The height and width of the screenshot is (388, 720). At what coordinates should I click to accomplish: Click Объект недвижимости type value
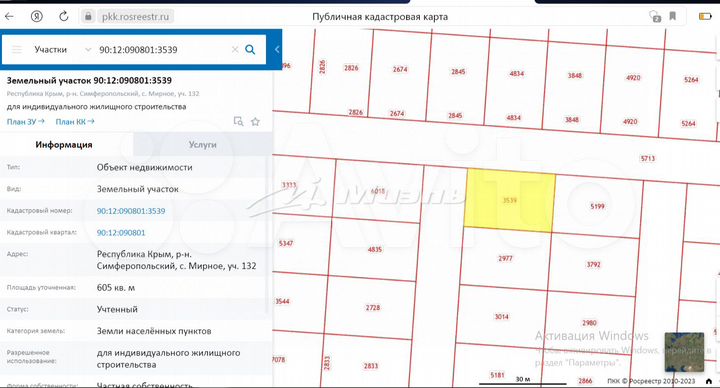click(x=145, y=168)
